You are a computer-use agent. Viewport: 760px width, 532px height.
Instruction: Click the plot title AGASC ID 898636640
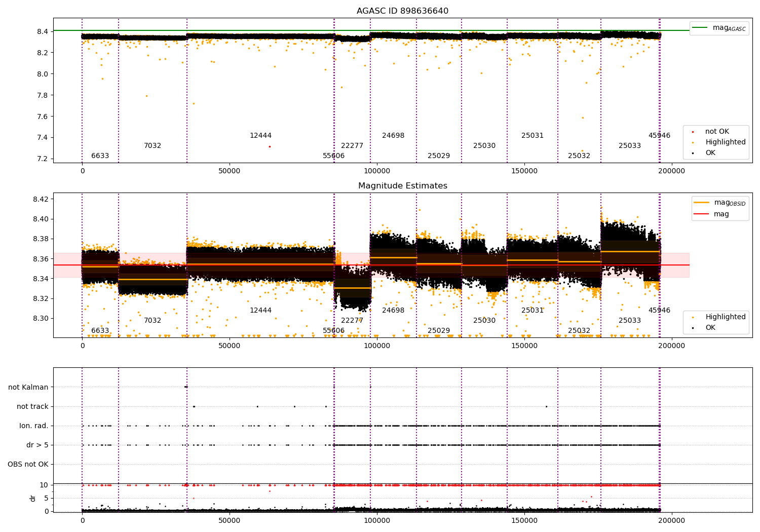(x=402, y=11)
